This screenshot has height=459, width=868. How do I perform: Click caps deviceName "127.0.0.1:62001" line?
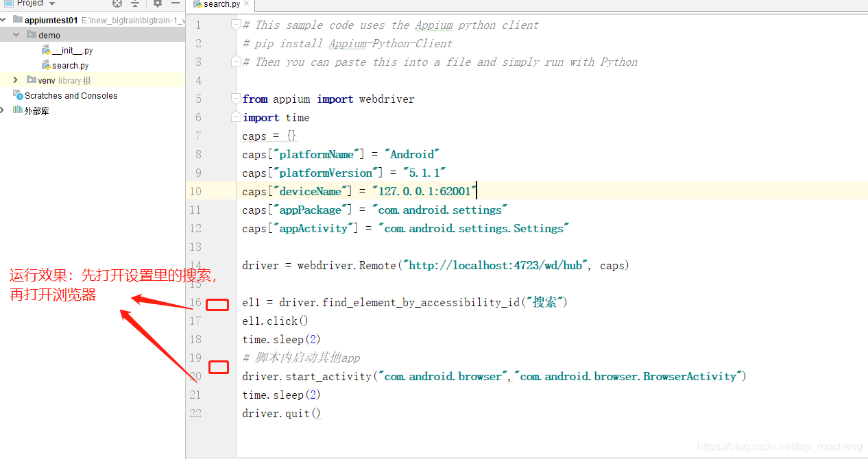point(360,191)
